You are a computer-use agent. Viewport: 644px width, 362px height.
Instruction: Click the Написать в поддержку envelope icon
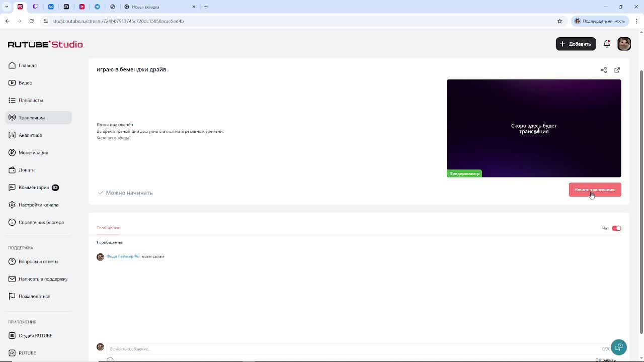pyautogui.click(x=12, y=279)
